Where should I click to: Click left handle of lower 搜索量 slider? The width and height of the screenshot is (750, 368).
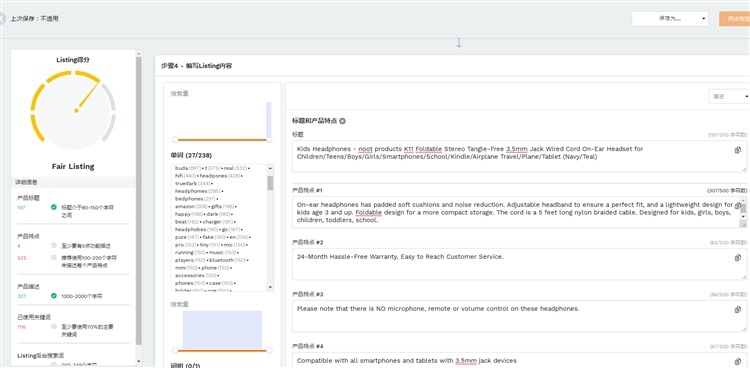pyautogui.click(x=175, y=350)
